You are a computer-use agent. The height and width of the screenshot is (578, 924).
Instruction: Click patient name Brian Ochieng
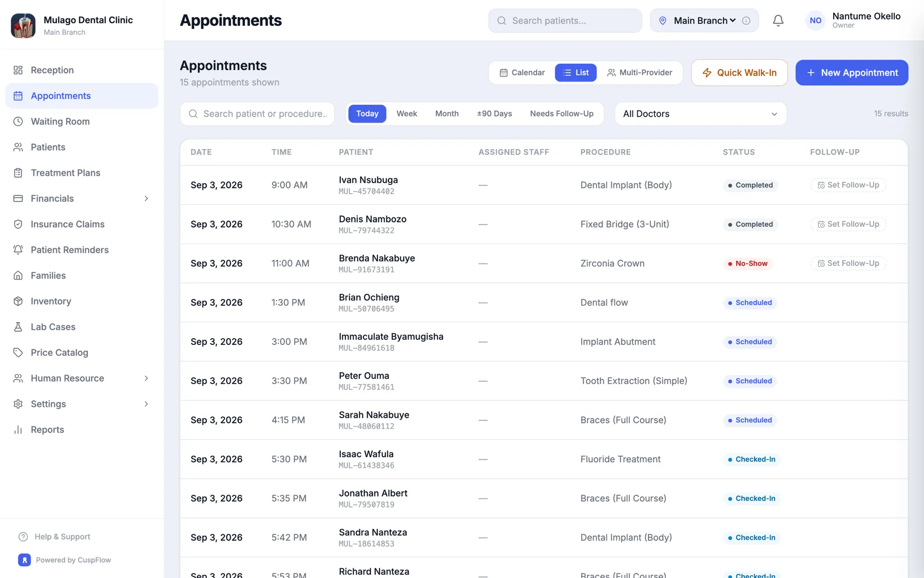[x=369, y=297]
